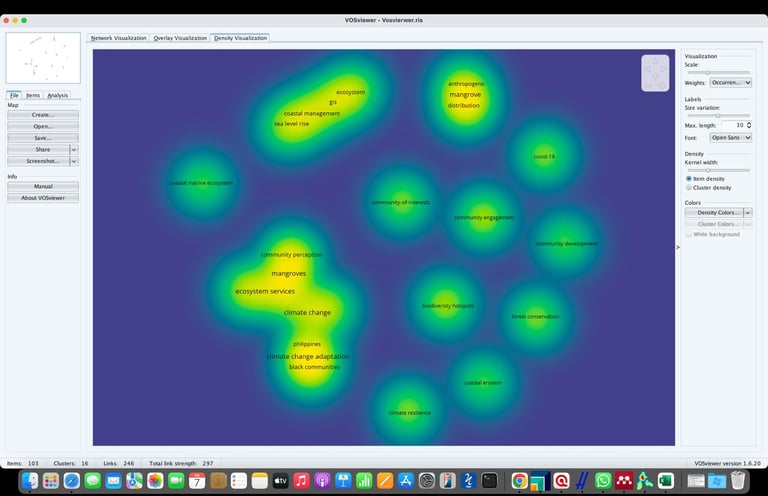Screen dimensions: 768x496
Task: Open Microsoft Excel from the Dock
Action: tap(666, 481)
